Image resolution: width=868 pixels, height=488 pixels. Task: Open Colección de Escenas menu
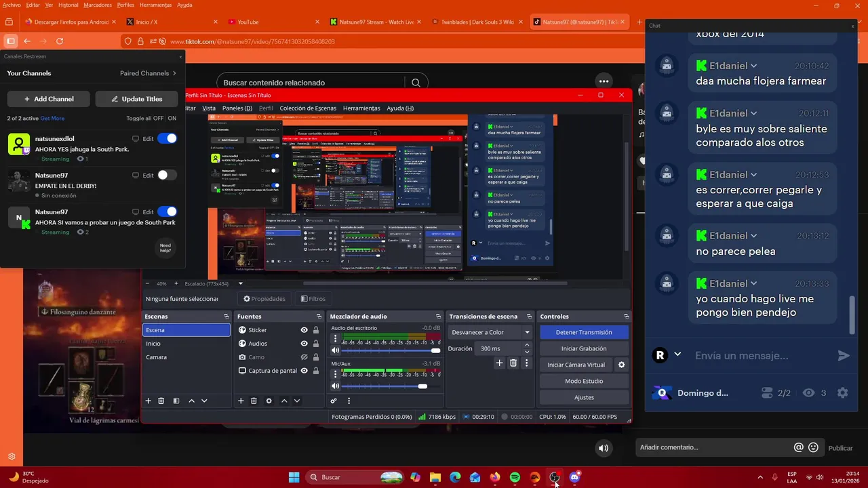(308, 108)
